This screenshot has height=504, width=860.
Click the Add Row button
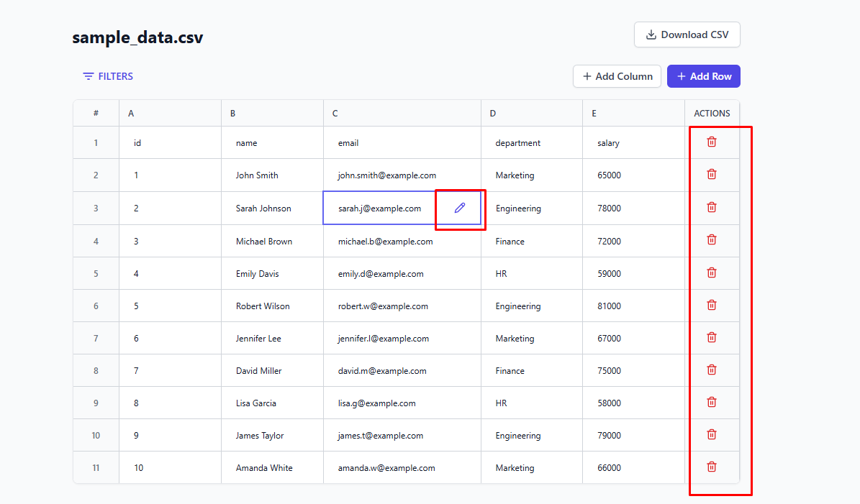click(703, 76)
